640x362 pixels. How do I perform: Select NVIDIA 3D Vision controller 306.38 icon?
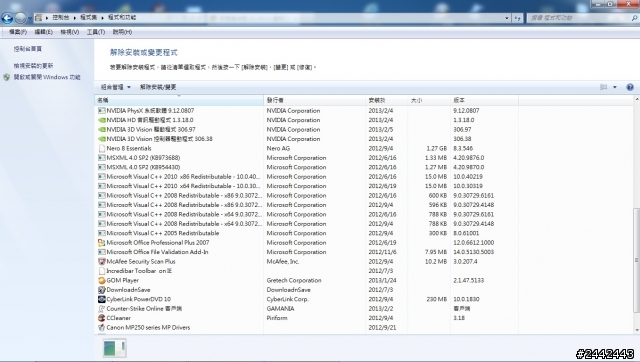click(x=102, y=139)
